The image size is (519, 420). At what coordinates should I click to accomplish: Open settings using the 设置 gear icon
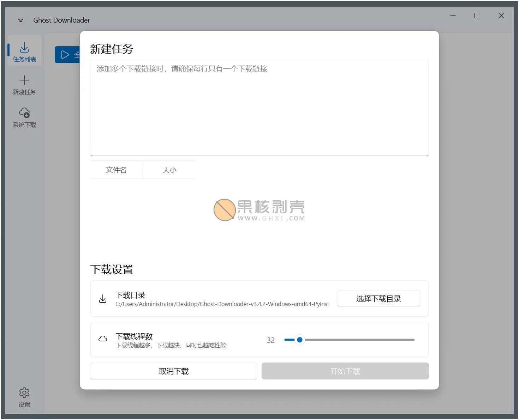click(x=24, y=392)
